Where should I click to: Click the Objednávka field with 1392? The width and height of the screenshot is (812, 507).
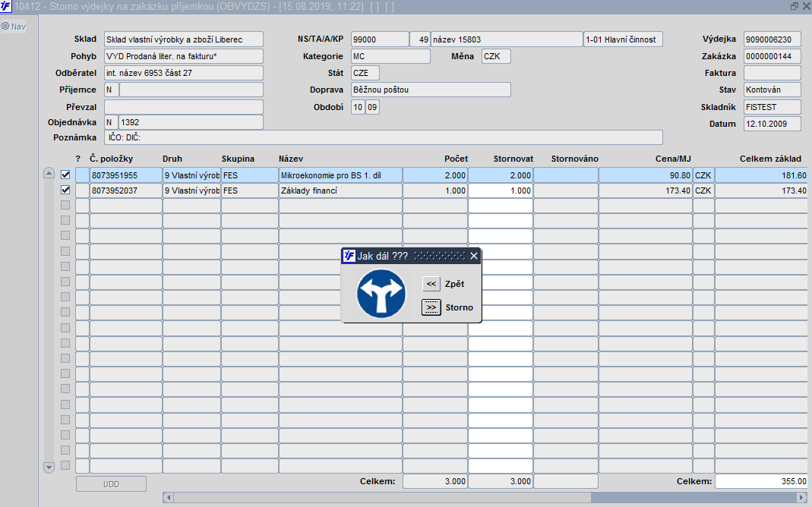coord(191,122)
